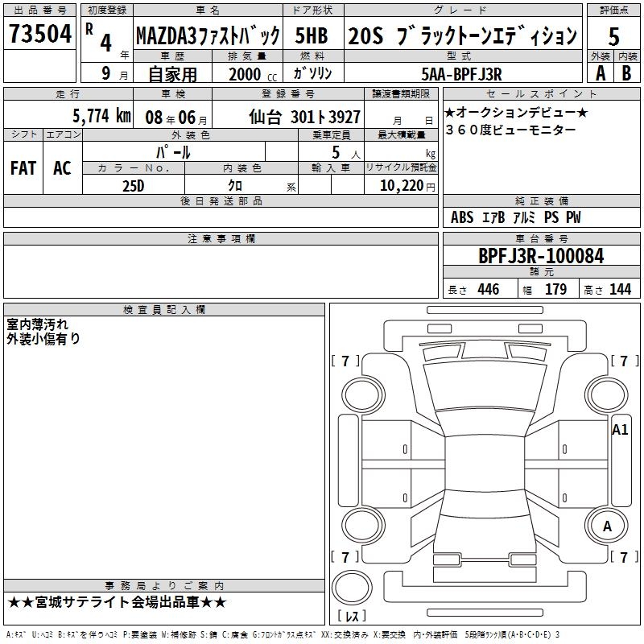Click shift type FAT
644x644 pixels.
(23, 168)
